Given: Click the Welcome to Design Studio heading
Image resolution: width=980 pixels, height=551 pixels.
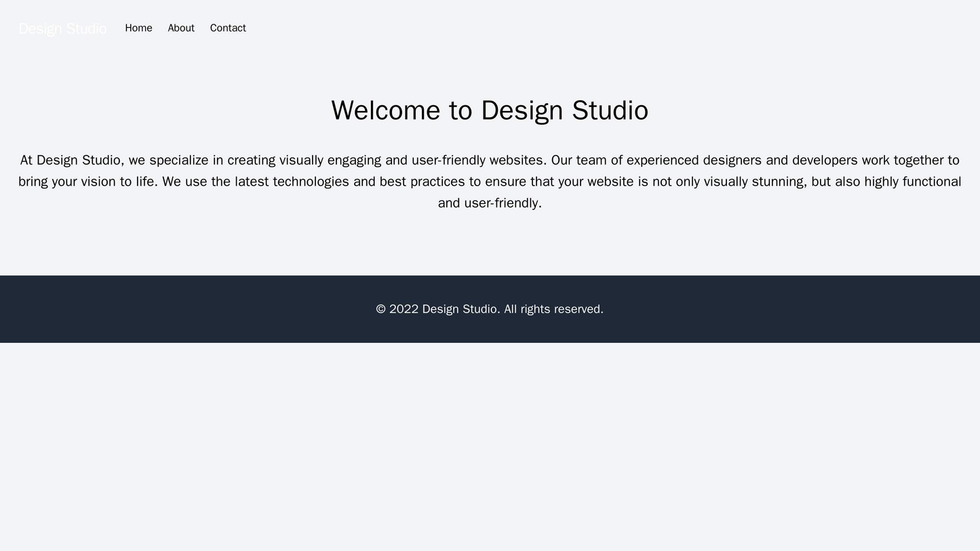Looking at the screenshot, I should (490, 108).
